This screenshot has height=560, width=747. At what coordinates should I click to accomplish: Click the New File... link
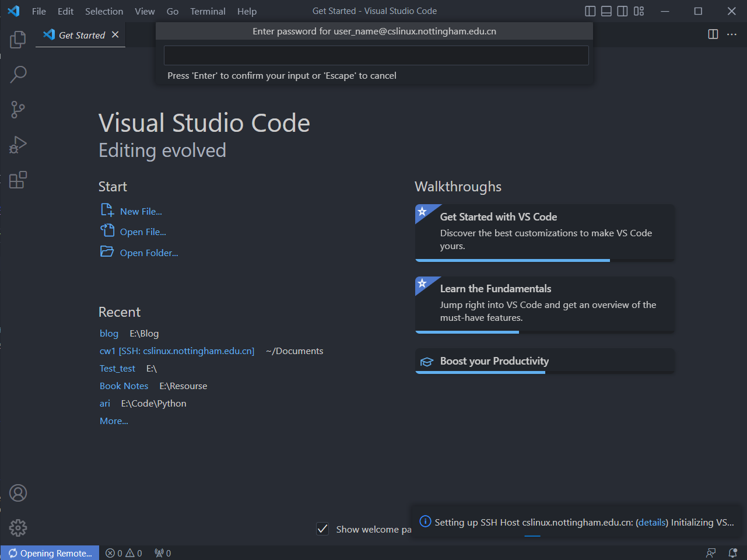(x=141, y=211)
